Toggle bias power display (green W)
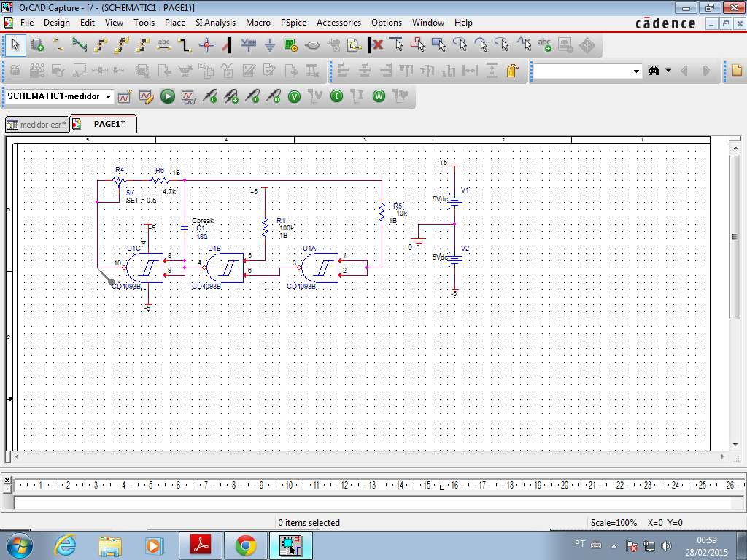The height and width of the screenshot is (560, 747). (379, 96)
